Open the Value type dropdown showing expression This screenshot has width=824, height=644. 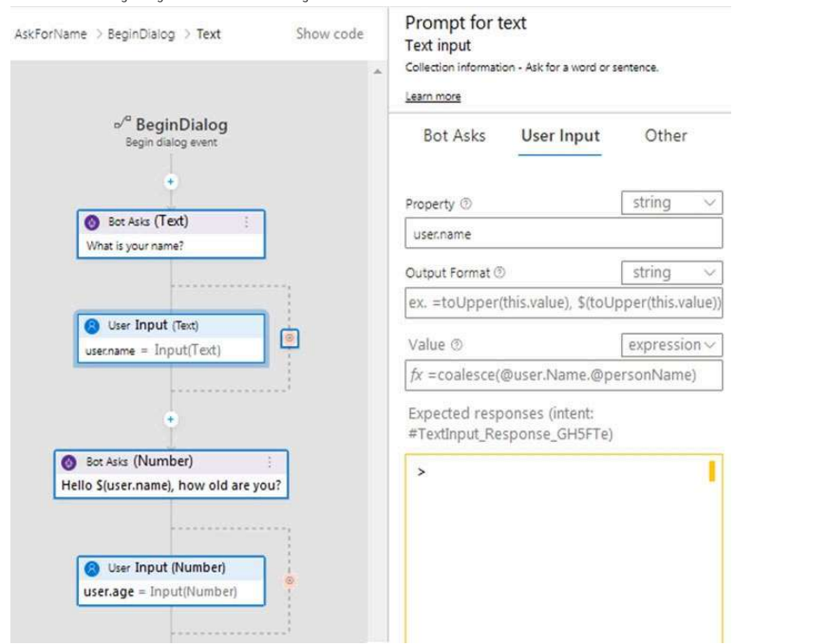[671, 345]
